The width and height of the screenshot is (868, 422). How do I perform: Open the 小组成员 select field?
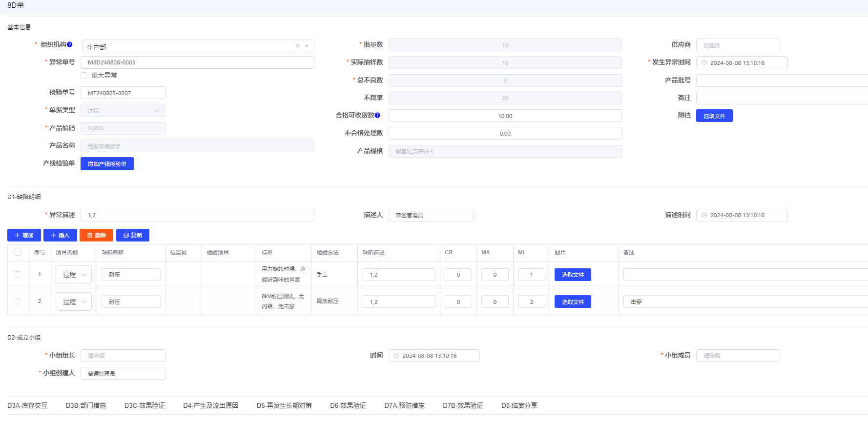[738, 356]
